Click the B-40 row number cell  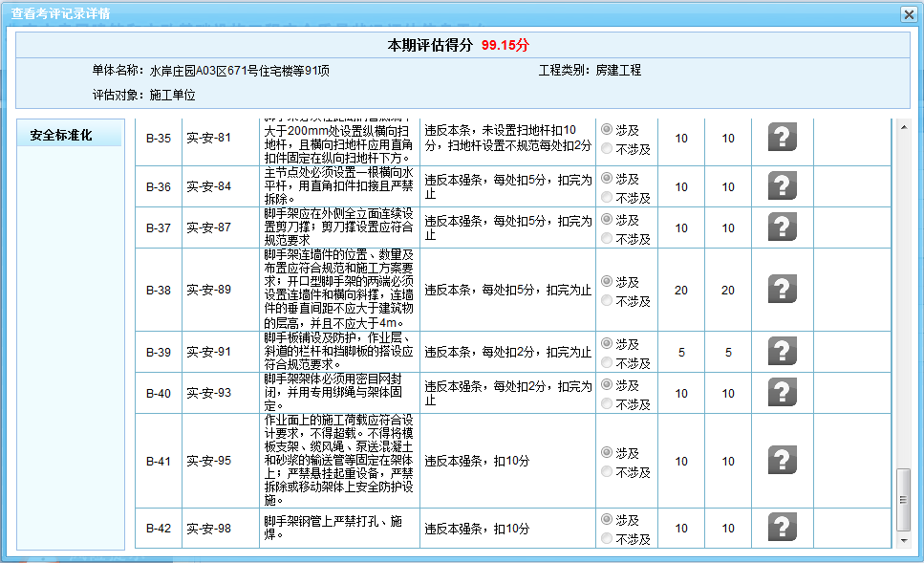click(x=158, y=393)
